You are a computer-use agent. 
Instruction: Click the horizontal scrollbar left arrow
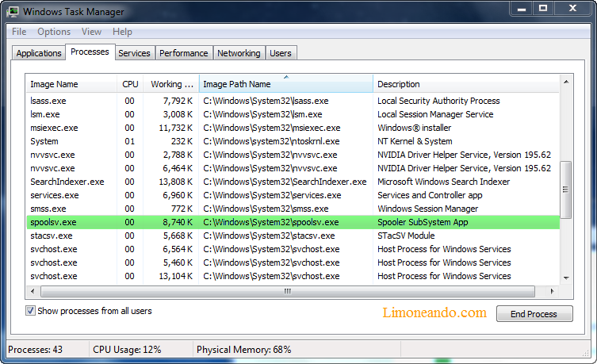point(33,291)
